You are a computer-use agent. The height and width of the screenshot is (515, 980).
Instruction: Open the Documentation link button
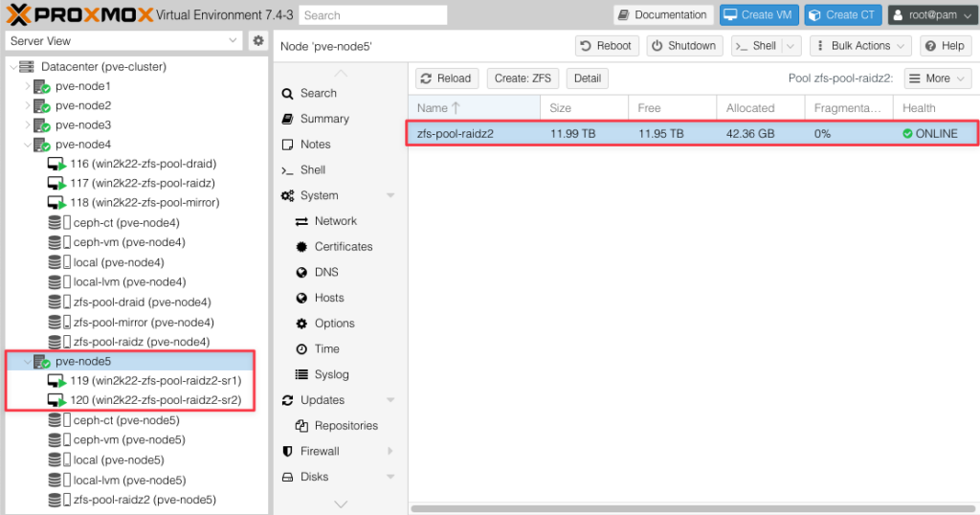click(663, 15)
